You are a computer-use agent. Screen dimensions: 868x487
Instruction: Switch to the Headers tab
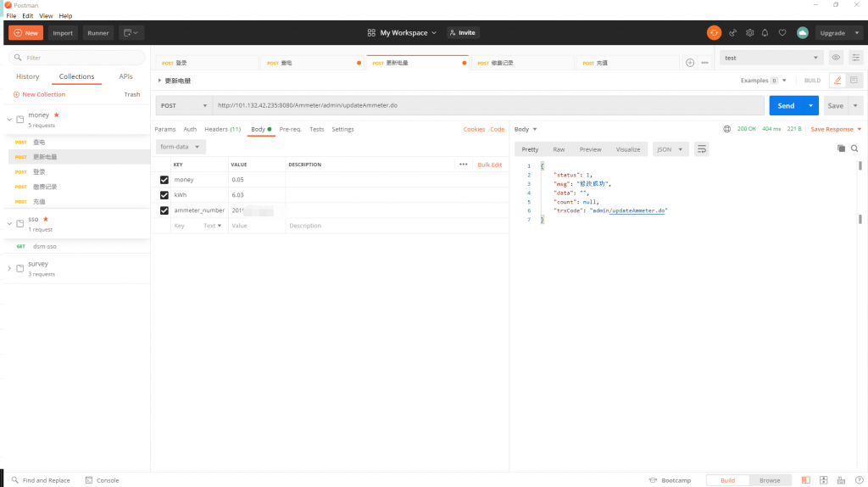tap(222, 129)
